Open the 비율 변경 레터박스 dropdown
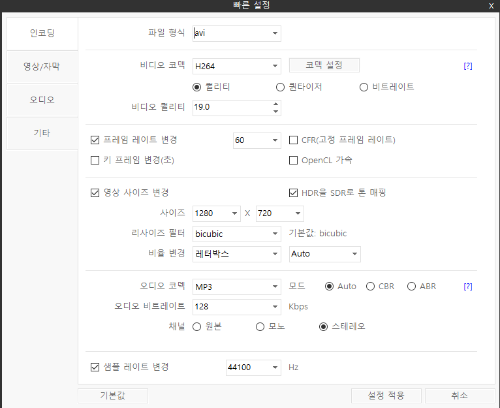Viewport: 500px width, 408px height. [237, 254]
